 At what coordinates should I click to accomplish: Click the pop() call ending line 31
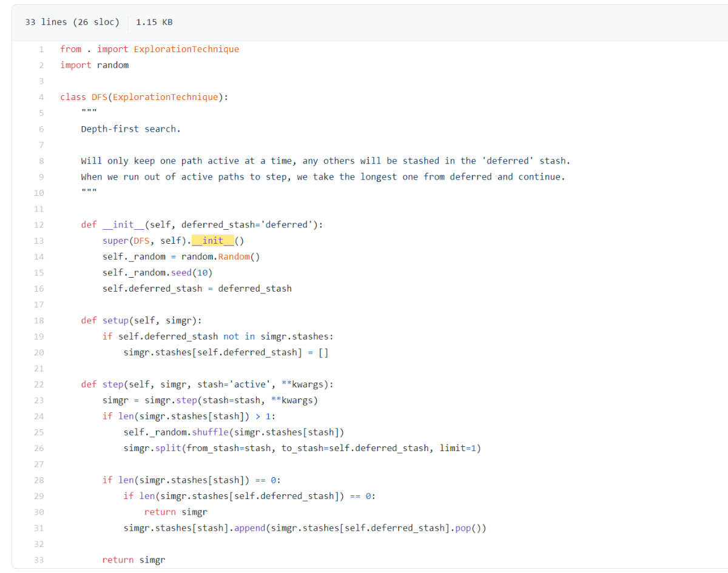tap(465, 528)
